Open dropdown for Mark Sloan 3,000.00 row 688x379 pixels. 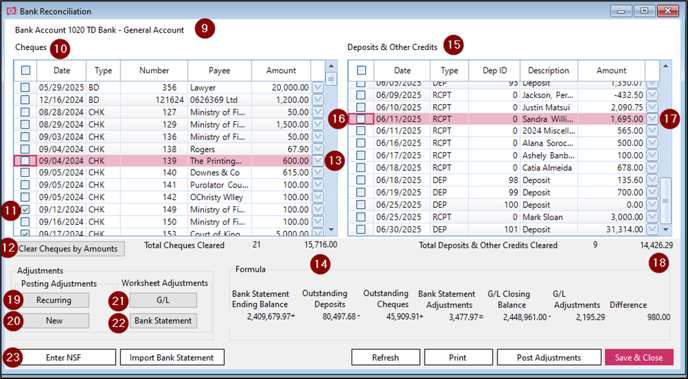click(652, 217)
